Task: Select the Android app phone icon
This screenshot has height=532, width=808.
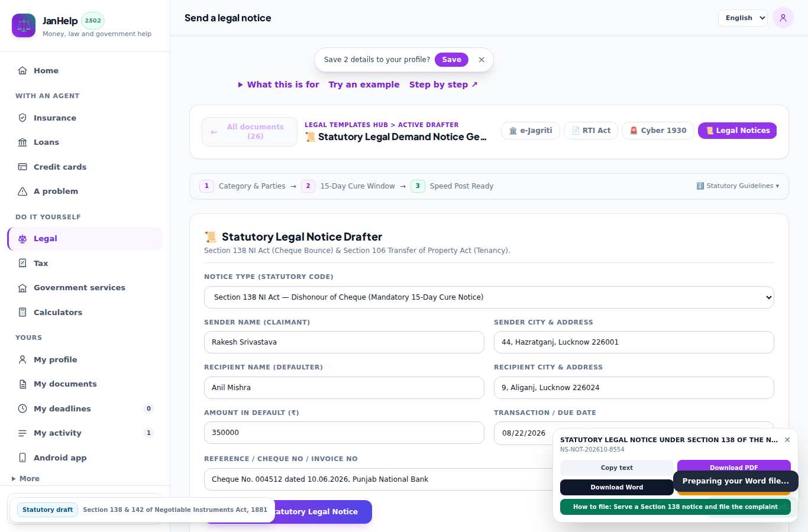Action: click(x=22, y=458)
